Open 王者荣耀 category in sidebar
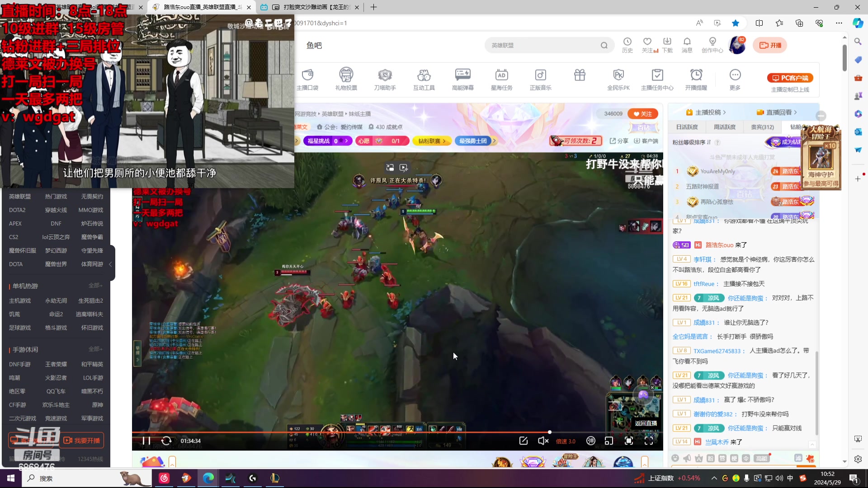 point(56,364)
